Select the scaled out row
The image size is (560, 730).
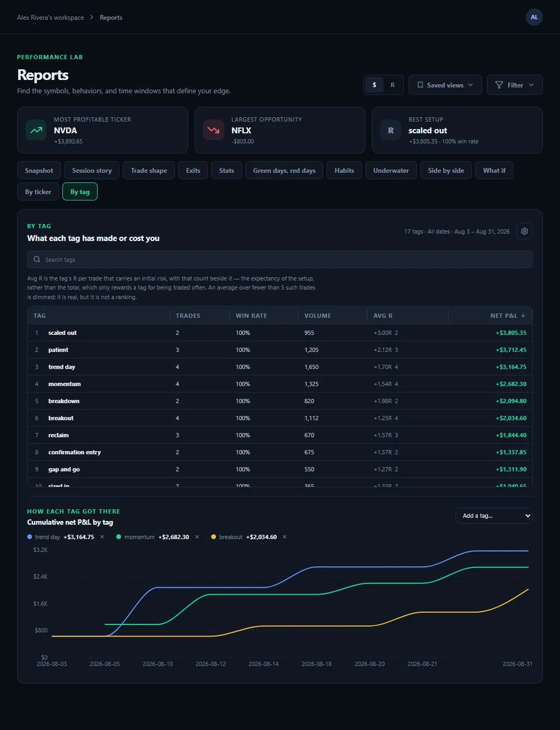pyautogui.click(x=280, y=333)
